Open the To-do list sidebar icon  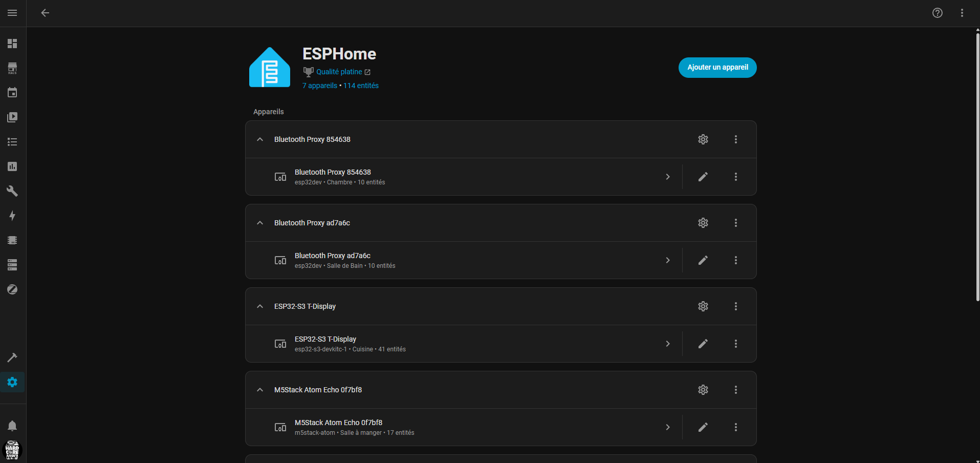12,142
